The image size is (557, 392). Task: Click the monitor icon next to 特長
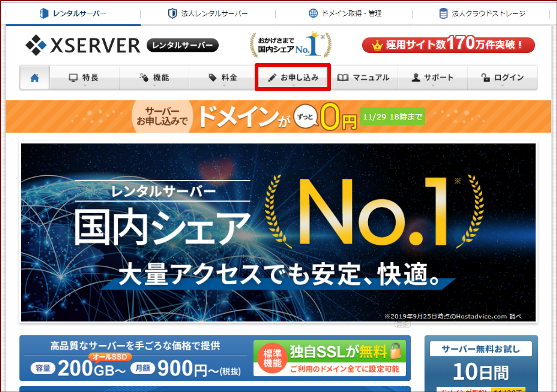73,77
